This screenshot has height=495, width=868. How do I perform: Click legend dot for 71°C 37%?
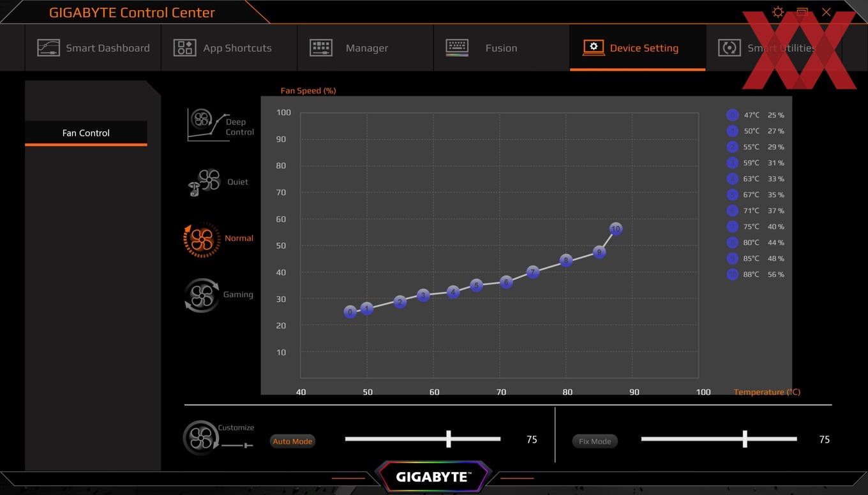pyautogui.click(x=732, y=211)
